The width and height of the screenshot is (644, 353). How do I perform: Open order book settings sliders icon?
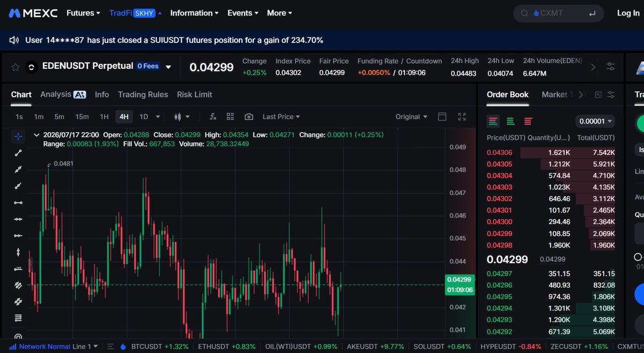coord(611,95)
